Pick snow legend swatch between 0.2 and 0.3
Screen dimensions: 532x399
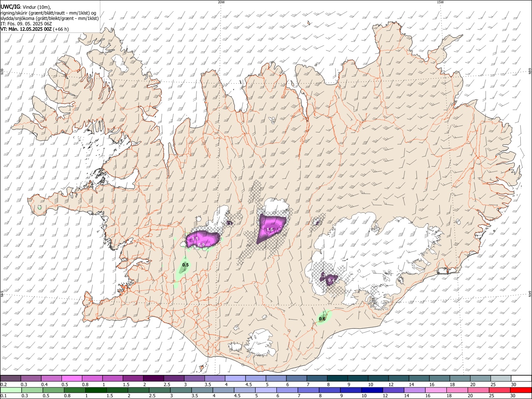tap(11, 378)
